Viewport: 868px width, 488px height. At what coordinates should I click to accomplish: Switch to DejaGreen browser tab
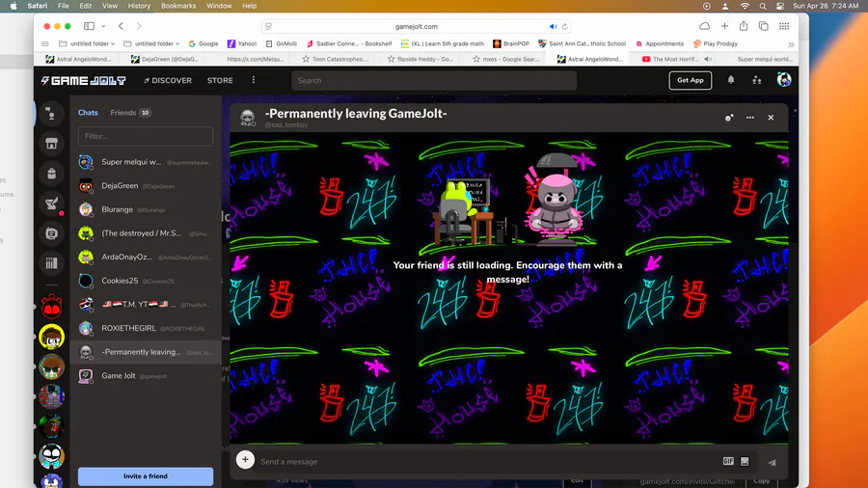[165, 59]
